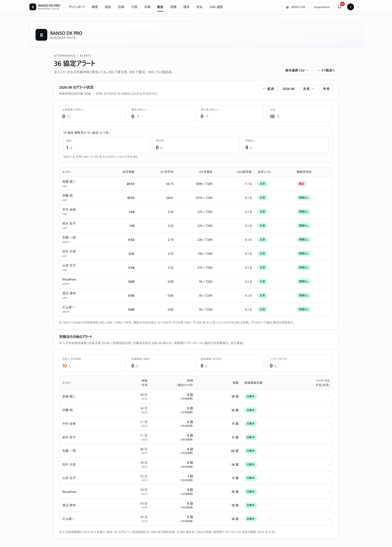Click the red 違反 badge for 高橋 健二
Screen dimensions: 392x547
(302, 184)
